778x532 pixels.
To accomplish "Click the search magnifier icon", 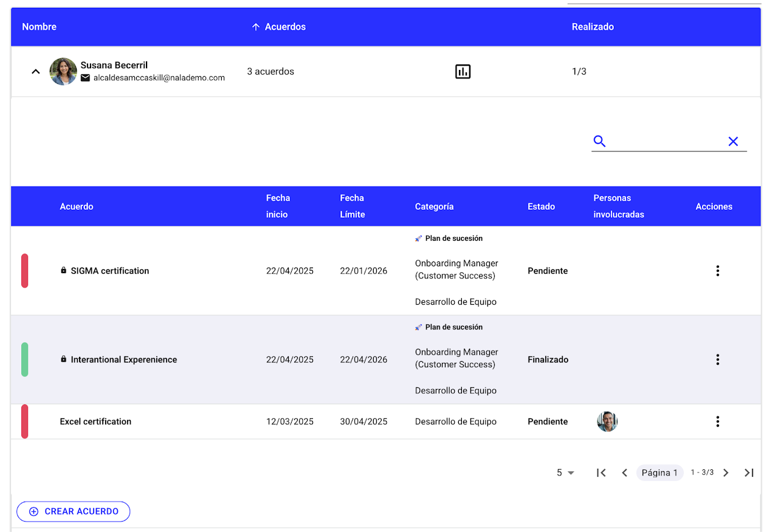I will tap(599, 141).
